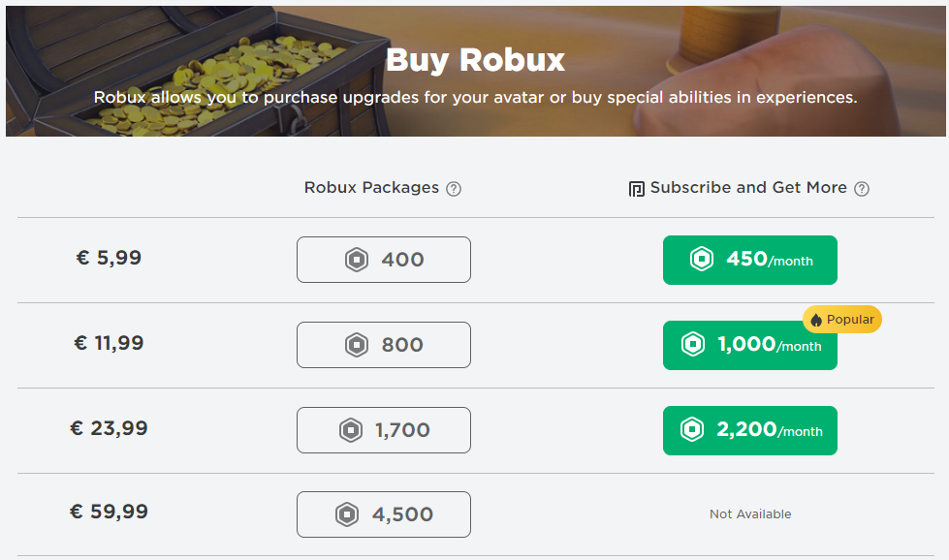Click the Popular badge with flame
This screenshot has width=949, height=560.
tap(842, 320)
